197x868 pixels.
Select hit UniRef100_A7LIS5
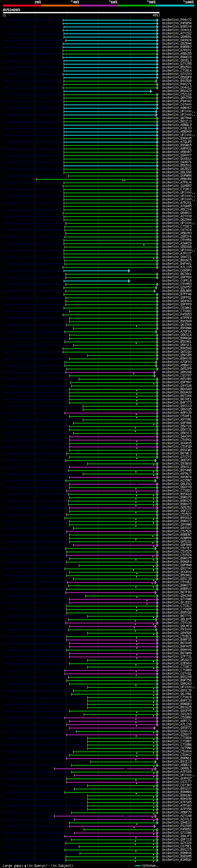click(176, 267)
